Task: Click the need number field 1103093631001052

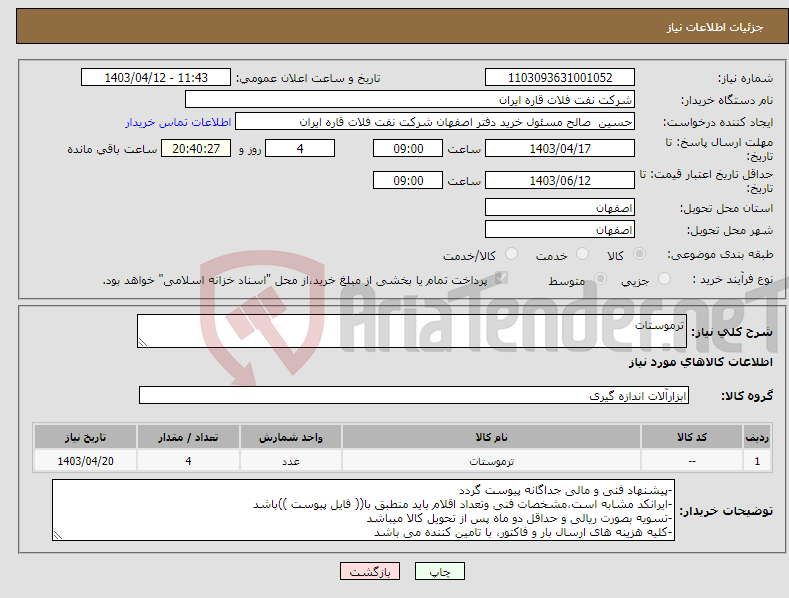Action: (560, 78)
